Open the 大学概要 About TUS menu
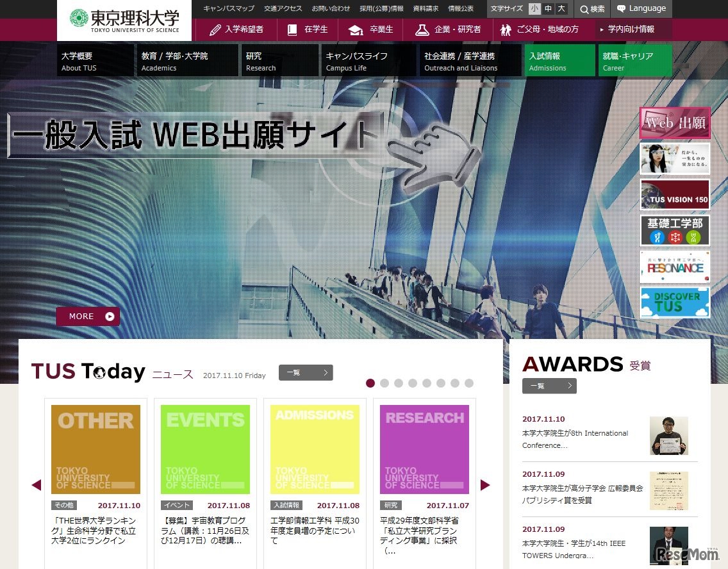Screen dimensions: 728x569 95,60
